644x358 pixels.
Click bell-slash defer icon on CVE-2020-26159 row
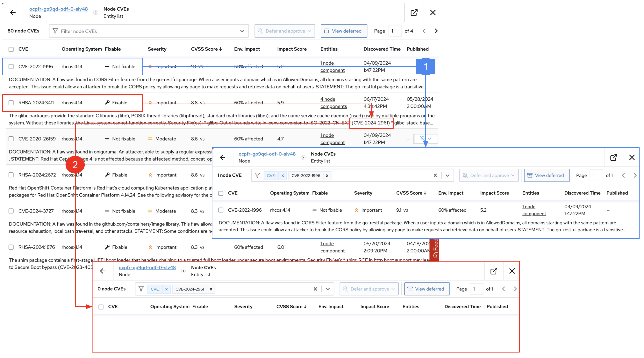click(x=422, y=139)
